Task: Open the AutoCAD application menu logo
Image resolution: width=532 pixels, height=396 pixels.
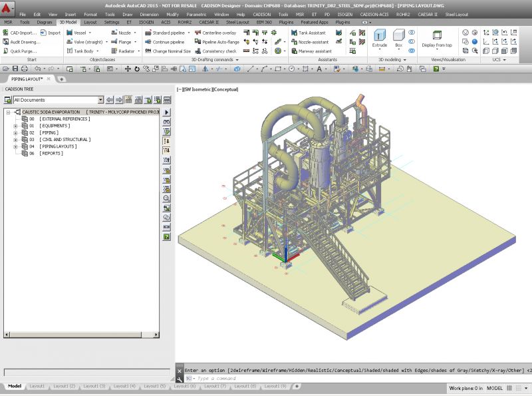Action: pos(7,7)
